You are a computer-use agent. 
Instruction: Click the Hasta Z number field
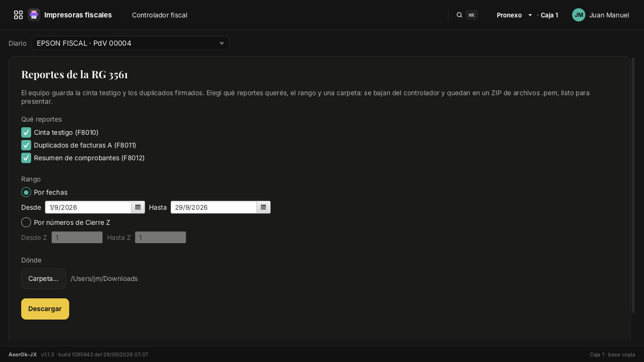click(x=160, y=238)
